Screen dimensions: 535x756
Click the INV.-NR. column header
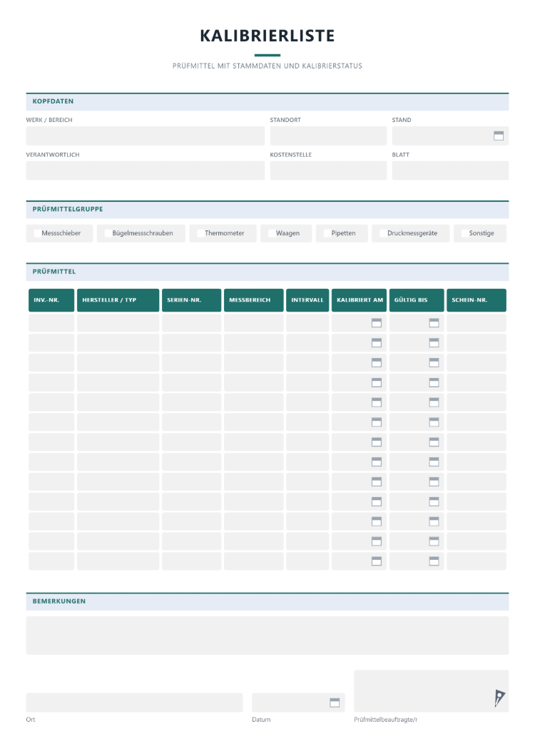(x=51, y=300)
